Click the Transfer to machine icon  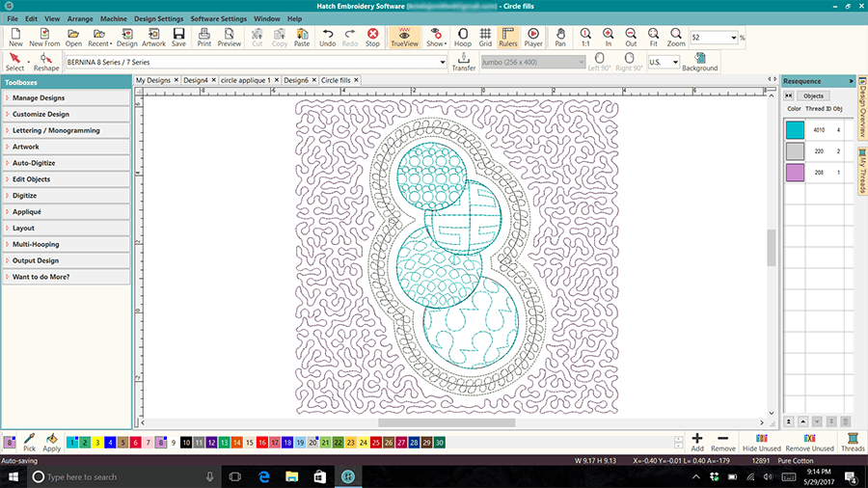[463, 62]
